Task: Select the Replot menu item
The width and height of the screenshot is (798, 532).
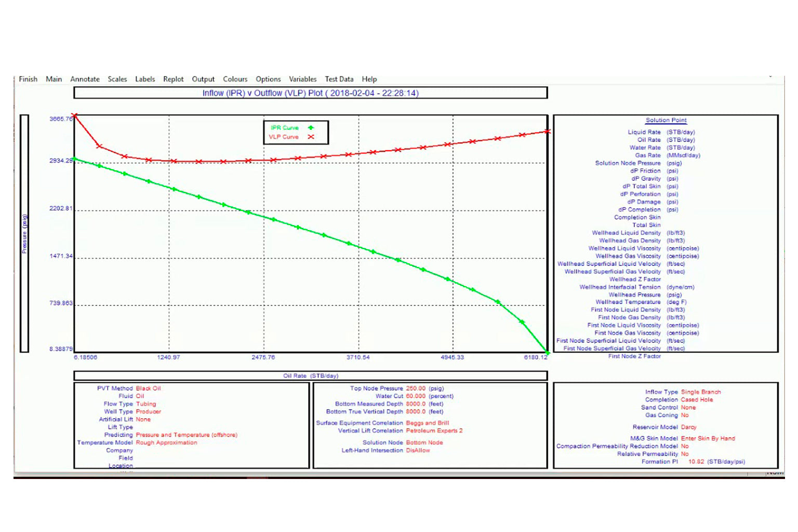Action: [x=173, y=79]
